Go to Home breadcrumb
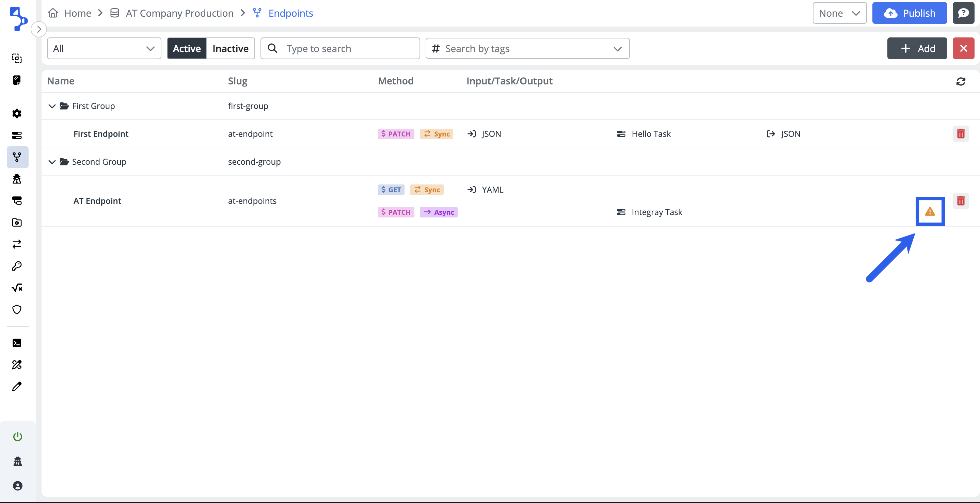The width and height of the screenshot is (980, 503). coord(77,13)
